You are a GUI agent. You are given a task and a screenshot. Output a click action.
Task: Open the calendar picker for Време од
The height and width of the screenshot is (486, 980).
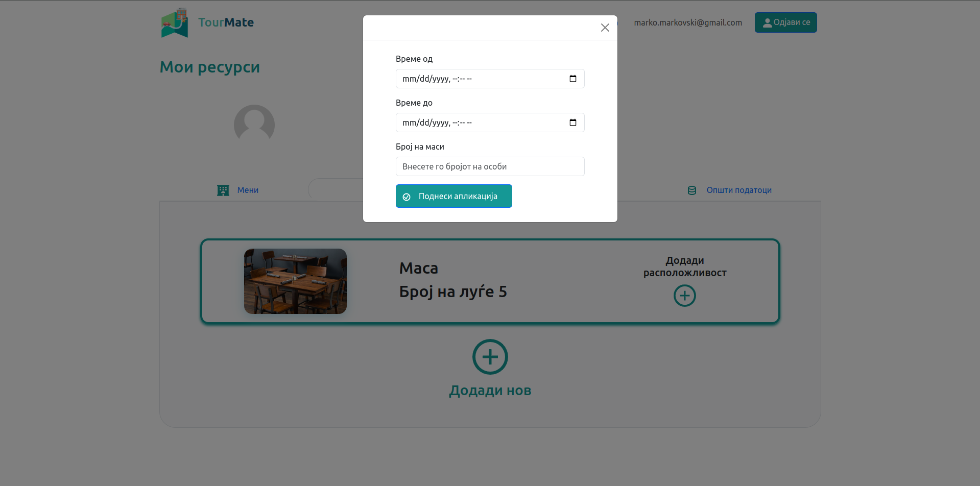(x=572, y=79)
